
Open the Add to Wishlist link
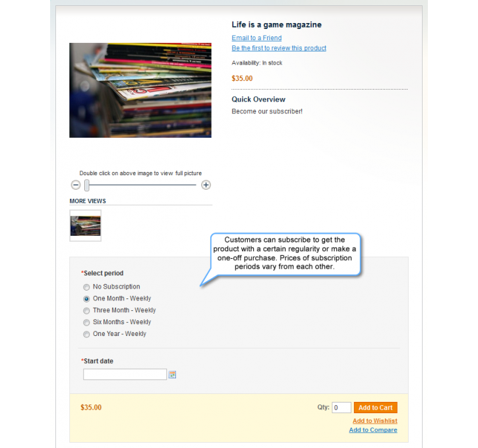375,420
